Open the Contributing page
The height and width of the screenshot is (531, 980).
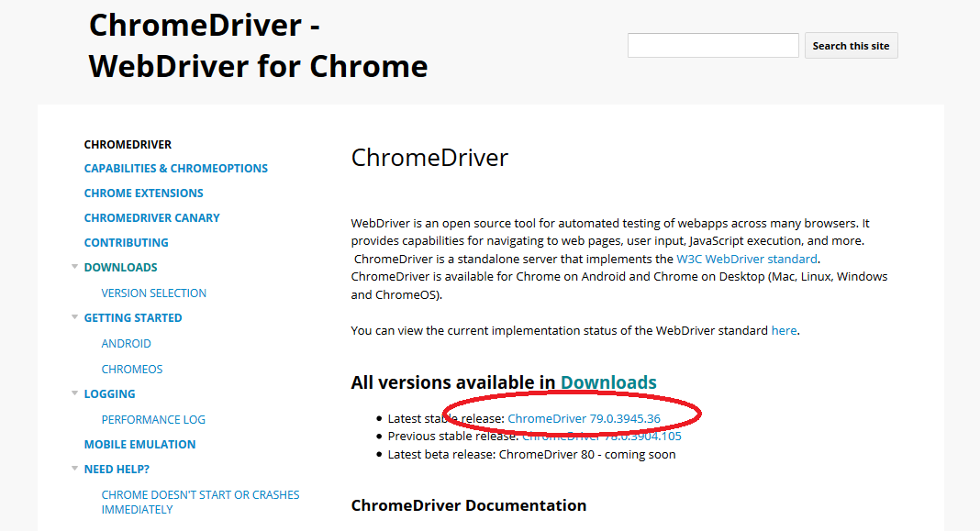click(x=127, y=242)
